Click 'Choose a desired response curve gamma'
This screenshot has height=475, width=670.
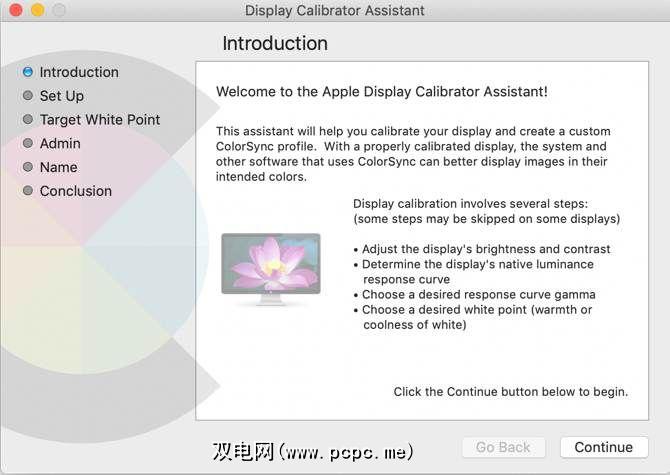click(474, 294)
